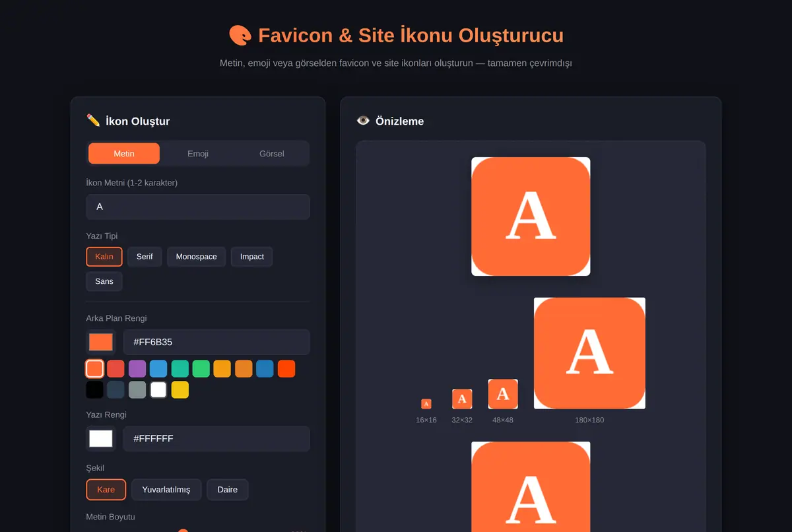
Task: Pick the teal preset background swatch
Action: point(180,368)
